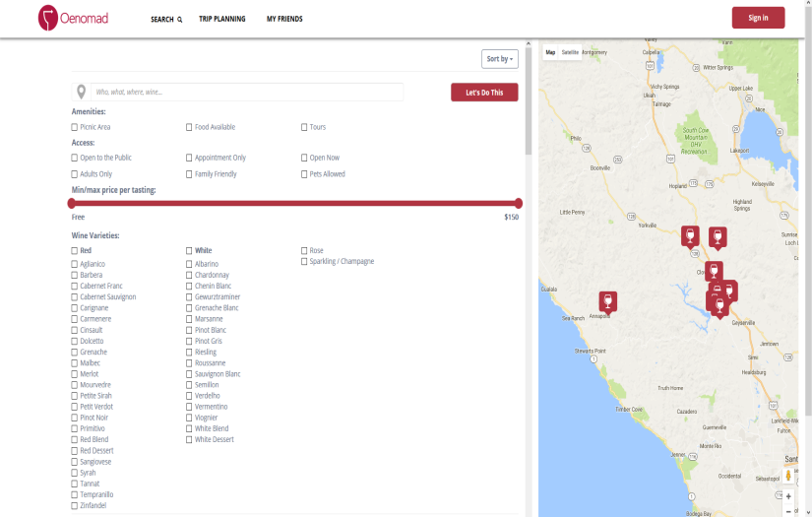Check Cabernet Franc
This screenshot has height=517, width=812.
(x=75, y=286)
